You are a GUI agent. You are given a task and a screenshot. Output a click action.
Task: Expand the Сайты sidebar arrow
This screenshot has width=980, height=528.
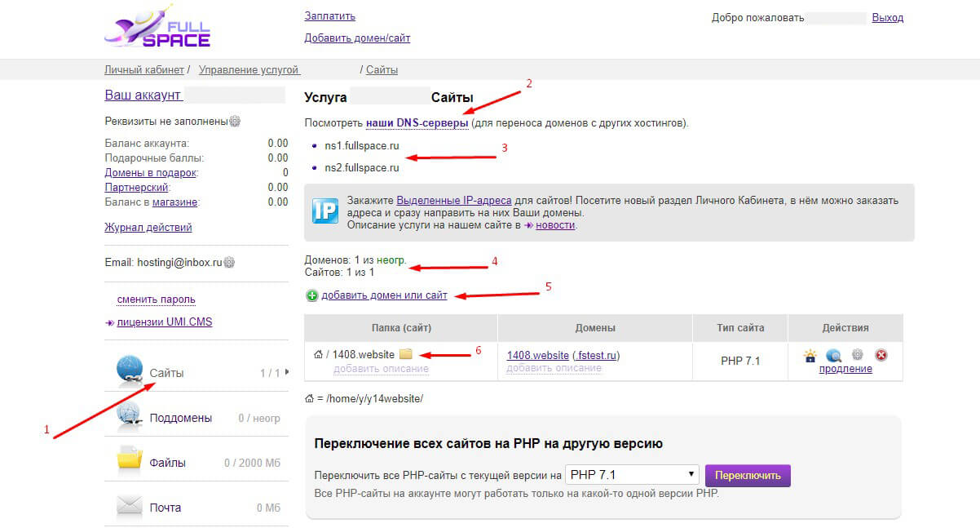point(287,372)
